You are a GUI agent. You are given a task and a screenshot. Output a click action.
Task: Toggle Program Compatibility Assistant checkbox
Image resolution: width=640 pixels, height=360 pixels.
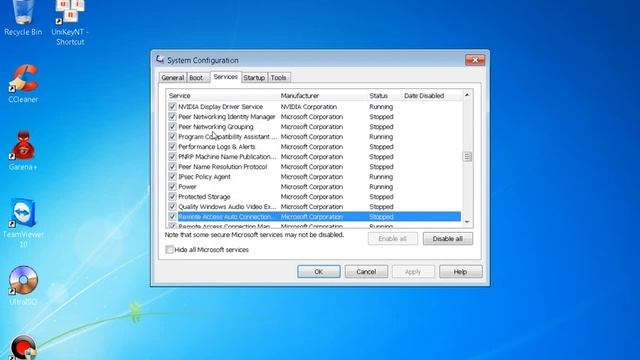pos(172,137)
